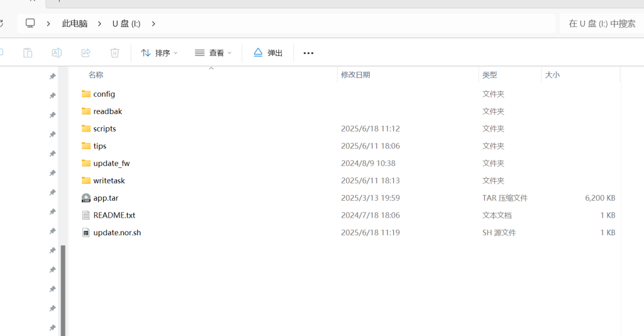This screenshot has width=644, height=336.
Task: Click the rename icon in toolbar
Action: pos(57,53)
